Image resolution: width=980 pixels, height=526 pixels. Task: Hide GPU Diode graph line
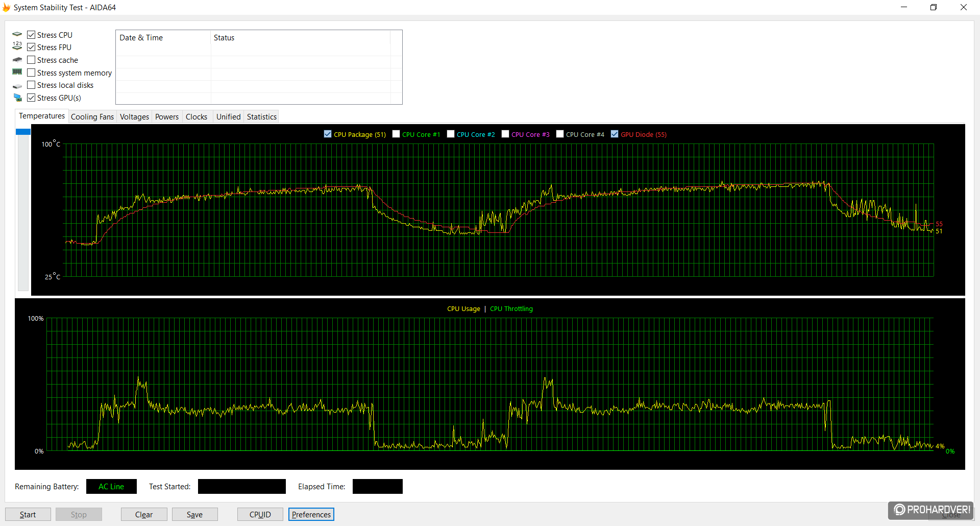tap(615, 134)
